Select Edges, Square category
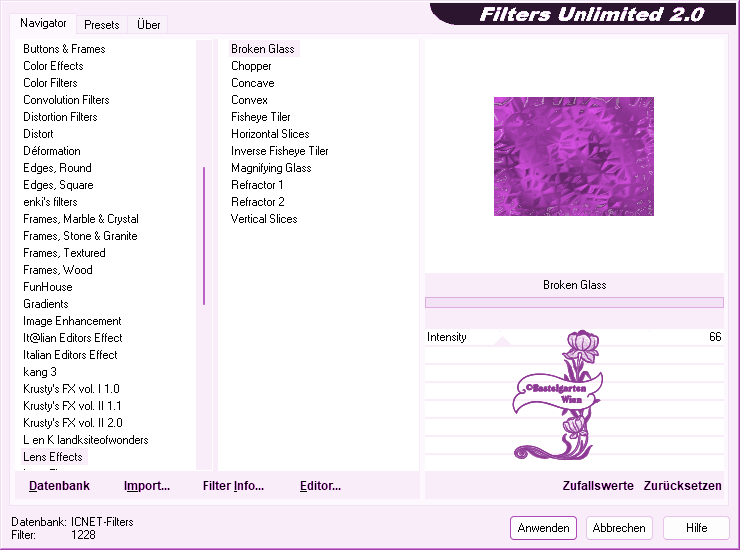740x550 pixels. pyautogui.click(x=58, y=185)
